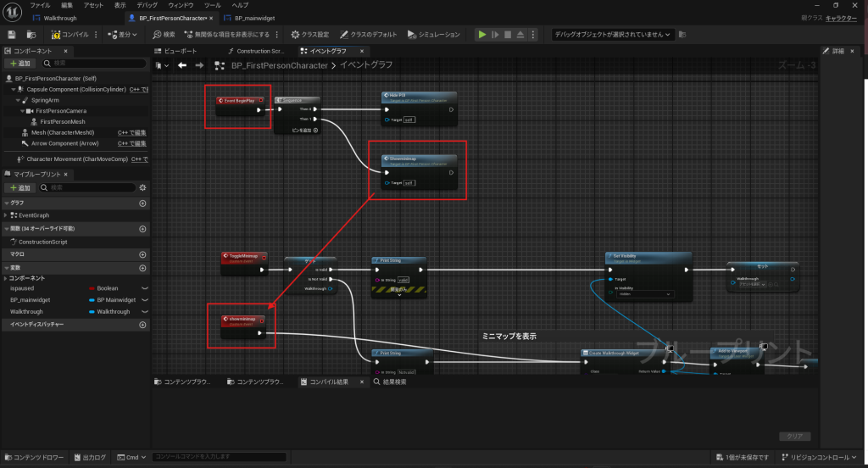Open the debug object selection dropdown
The height and width of the screenshot is (468, 868).
tap(612, 35)
